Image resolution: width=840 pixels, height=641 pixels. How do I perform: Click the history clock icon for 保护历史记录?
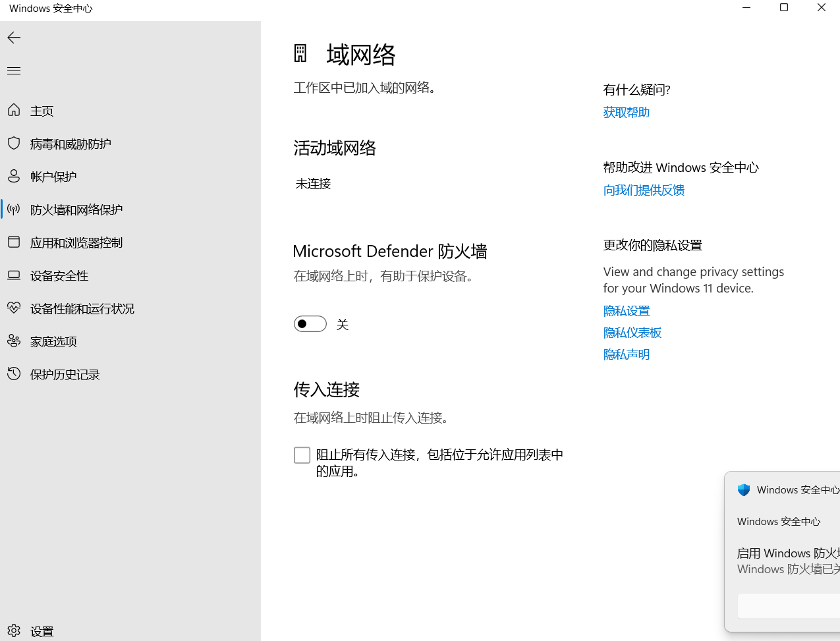coord(14,374)
